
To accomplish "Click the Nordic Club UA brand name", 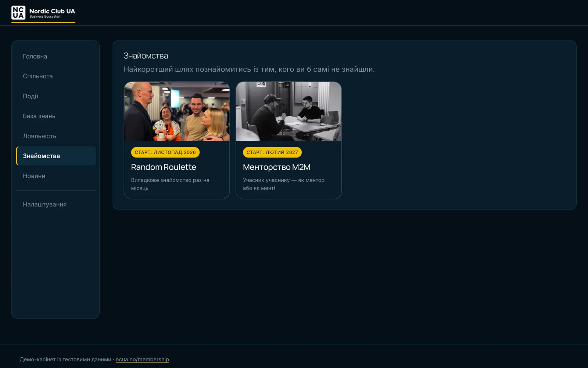I will point(52,11).
